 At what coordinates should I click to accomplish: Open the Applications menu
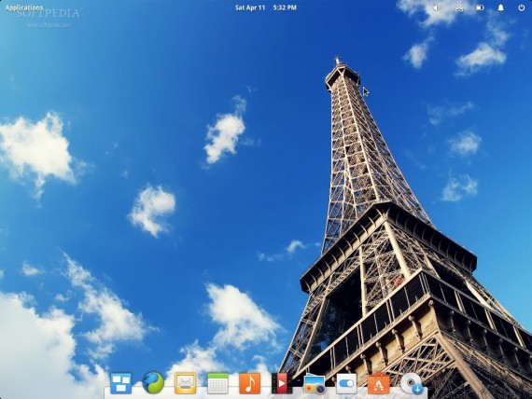(24, 7)
